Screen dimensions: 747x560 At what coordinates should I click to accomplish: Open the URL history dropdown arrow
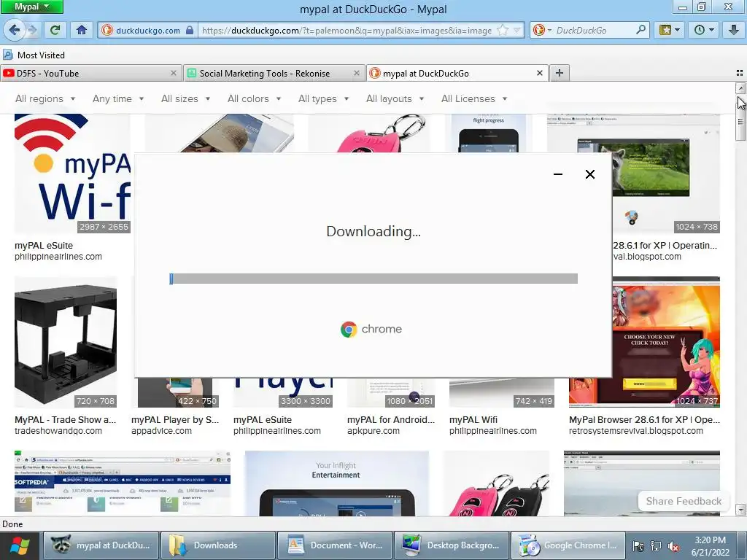tap(517, 31)
